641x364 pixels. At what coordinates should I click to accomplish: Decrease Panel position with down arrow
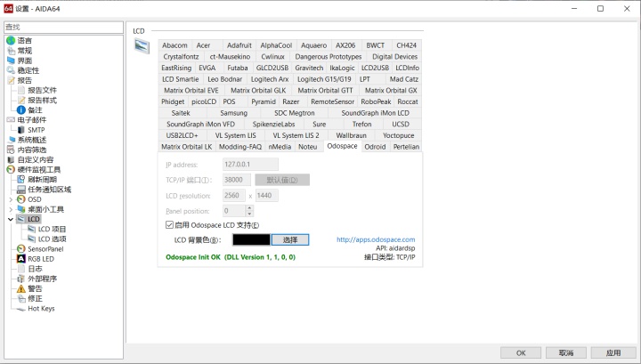249,214
